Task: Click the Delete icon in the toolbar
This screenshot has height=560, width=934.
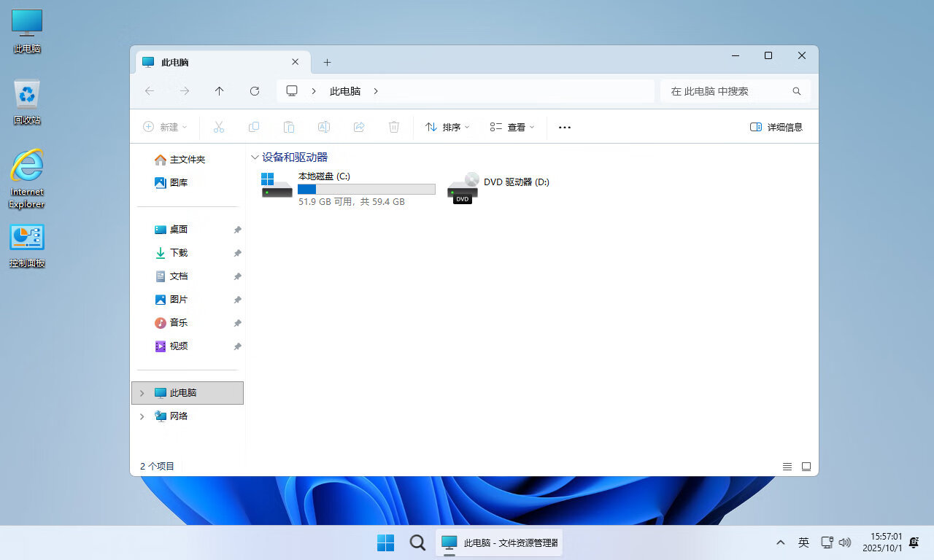Action: 394,127
